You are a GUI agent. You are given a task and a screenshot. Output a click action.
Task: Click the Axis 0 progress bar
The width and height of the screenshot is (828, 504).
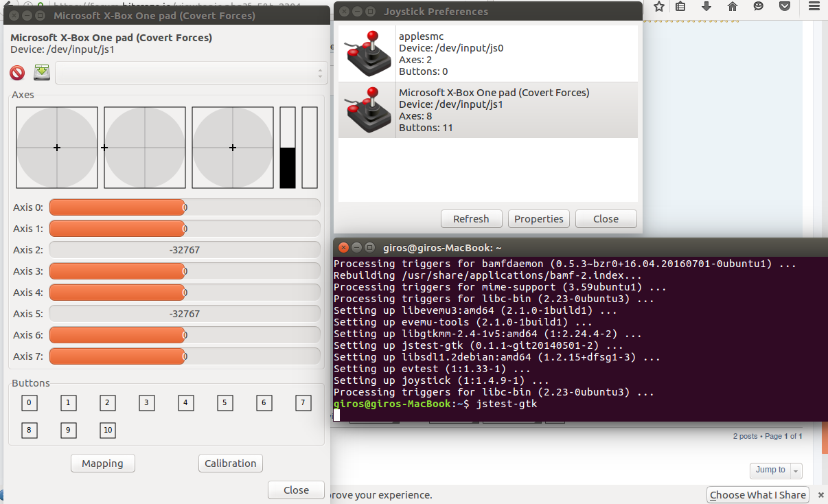tap(184, 207)
